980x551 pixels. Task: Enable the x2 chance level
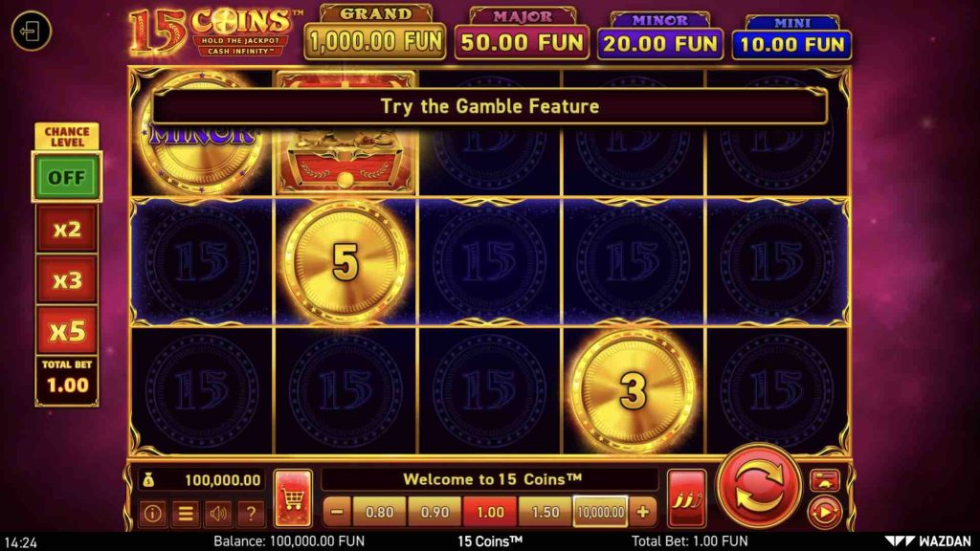(x=67, y=230)
